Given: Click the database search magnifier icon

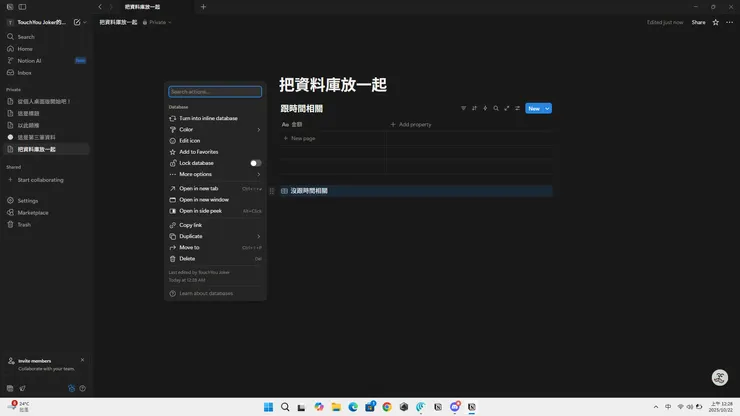Looking at the screenshot, I should 496,108.
